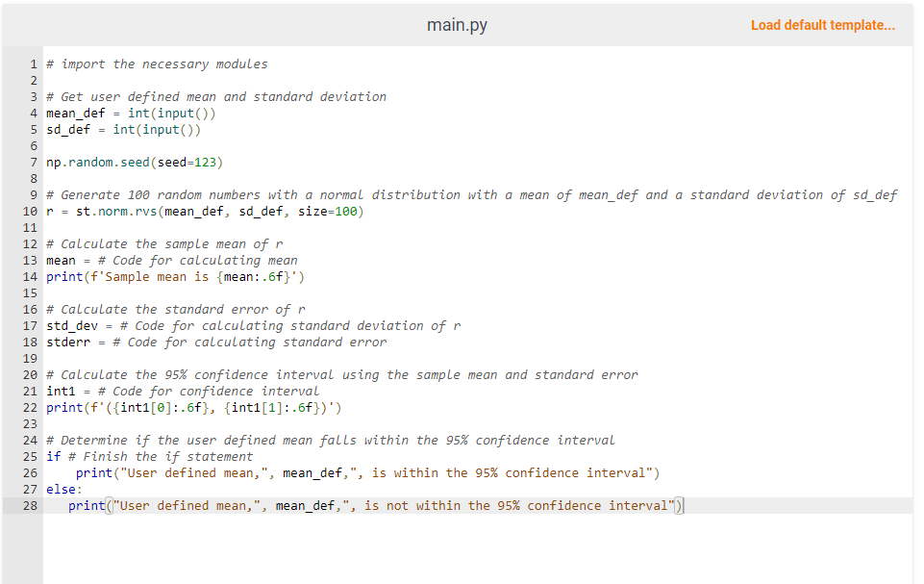Click comment '# Calculate the standard error of r'
The width and height of the screenshot is (924, 584).
tap(176, 310)
